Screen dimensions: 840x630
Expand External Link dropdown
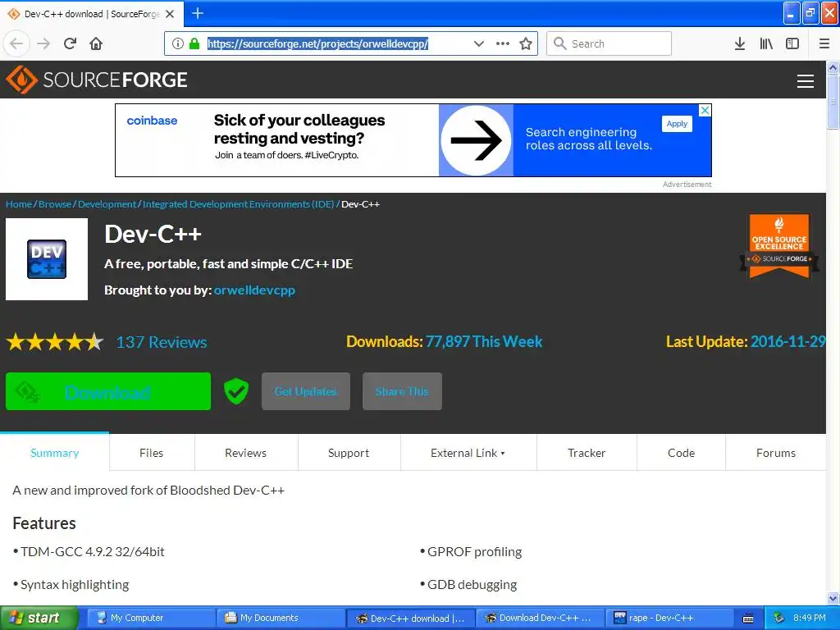(468, 453)
